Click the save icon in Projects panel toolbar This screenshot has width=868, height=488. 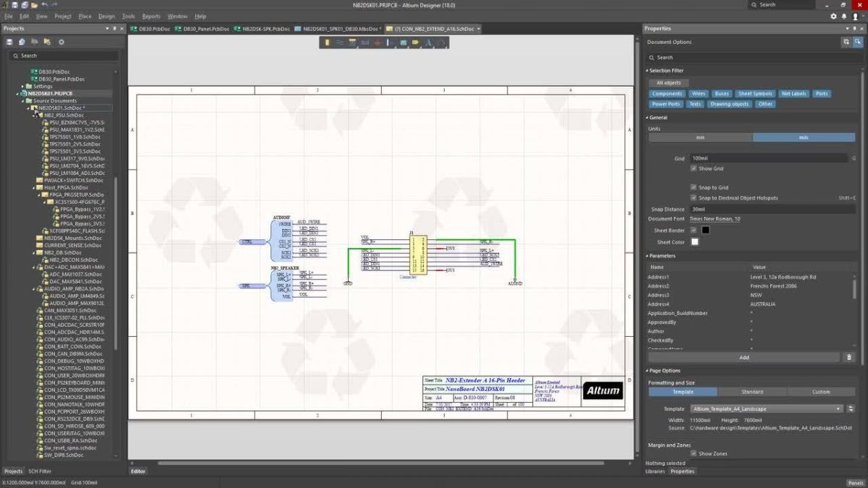(x=9, y=42)
